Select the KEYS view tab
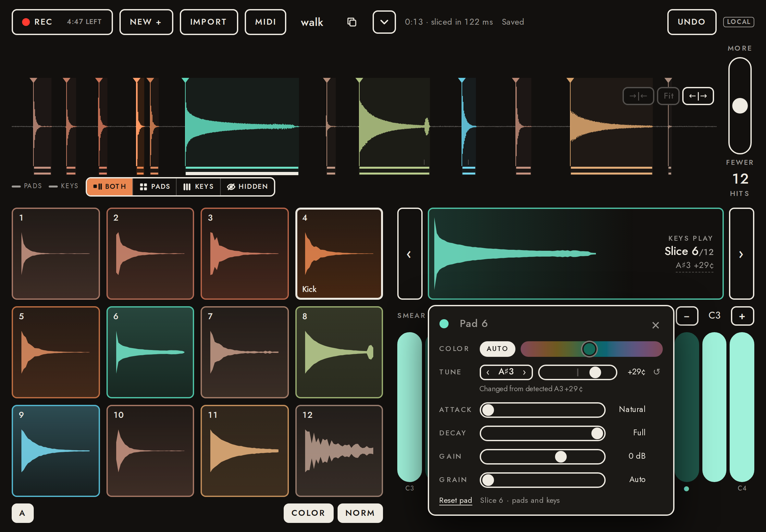766x532 pixels. pos(198,187)
